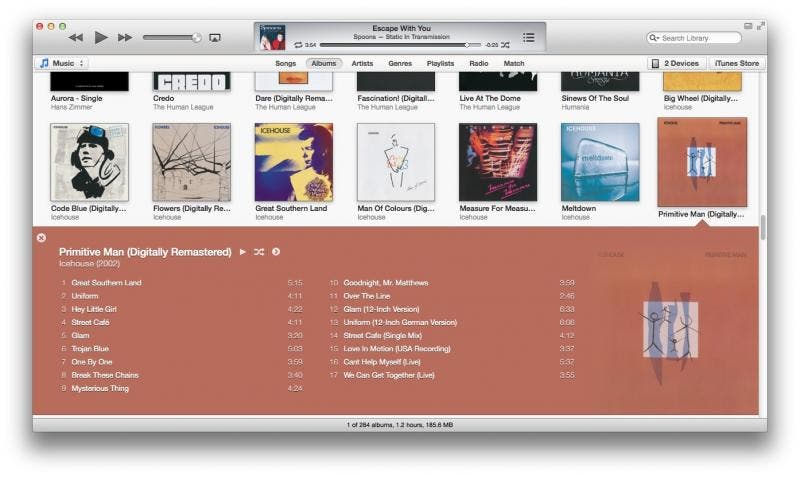Viewport: 800px width, 477px height.
Task: Switch to the mini player icon
Action: (748, 26)
